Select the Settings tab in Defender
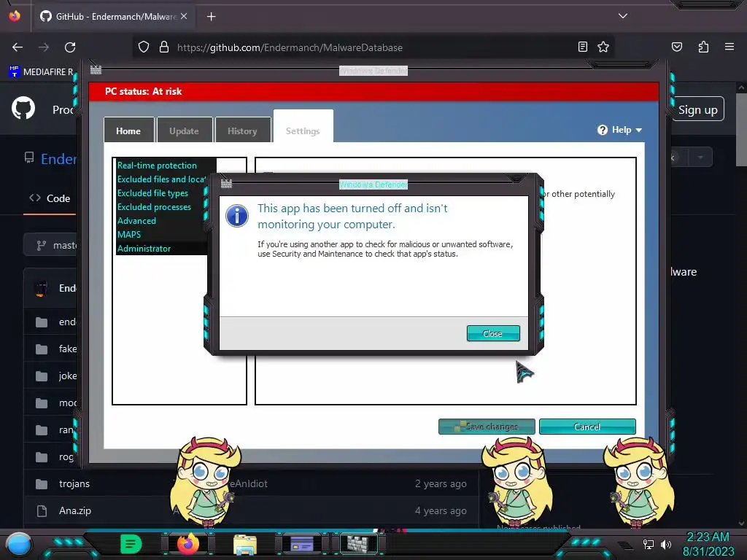Image resolution: width=747 pixels, height=560 pixels. pyautogui.click(x=303, y=128)
